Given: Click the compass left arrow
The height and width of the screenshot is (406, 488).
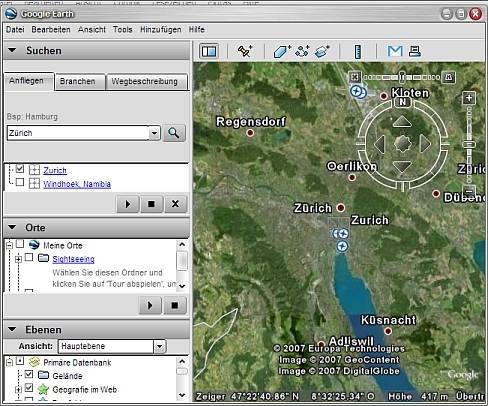Looking at the screenshot, I should [x=379, y=144].
